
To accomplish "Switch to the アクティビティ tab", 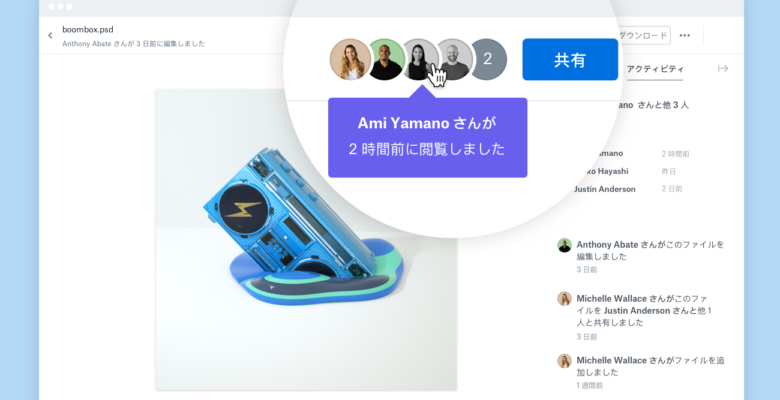I will 655,69.
